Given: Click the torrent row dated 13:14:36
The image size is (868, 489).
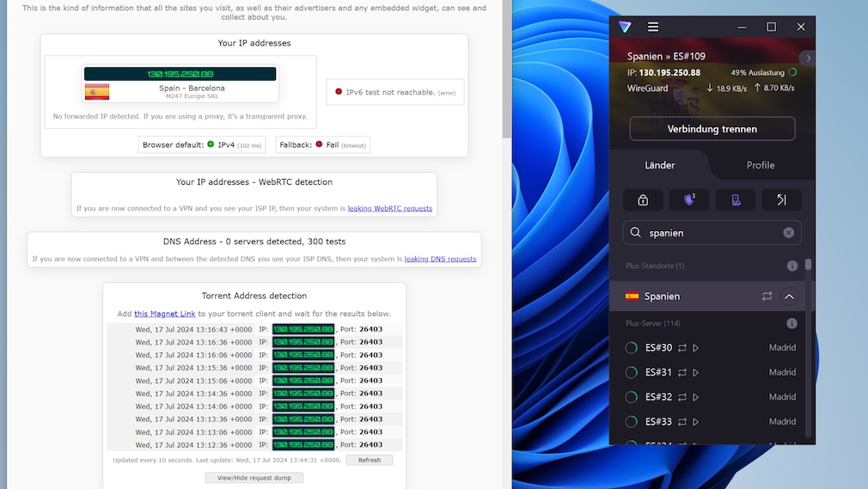Looking at the screenshot, I should 254,394.
